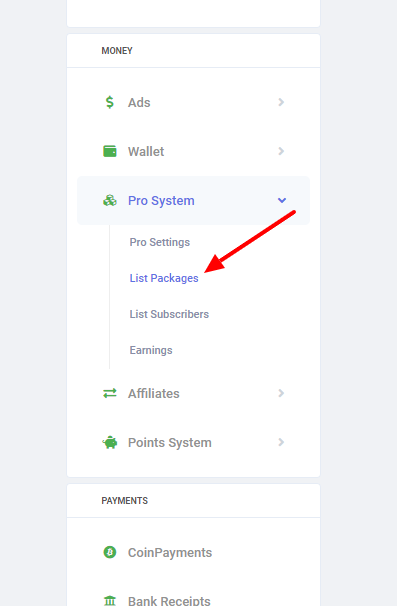The height and width of the screenshot is (606, 397).
Task: Expand the Wallet submenu arrow
Action: pos(281,151)
